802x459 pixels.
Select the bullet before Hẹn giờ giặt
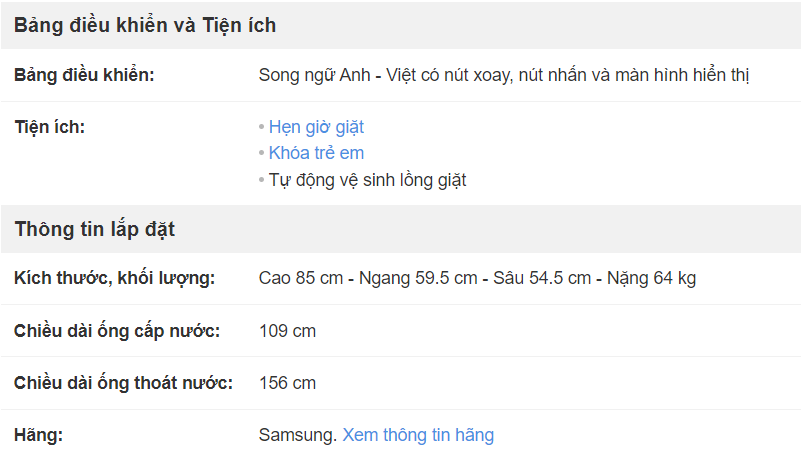[x=261, y=127]
